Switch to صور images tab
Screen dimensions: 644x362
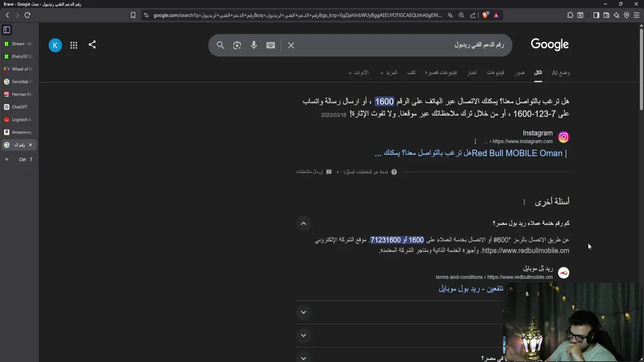[x=519, y=73]
